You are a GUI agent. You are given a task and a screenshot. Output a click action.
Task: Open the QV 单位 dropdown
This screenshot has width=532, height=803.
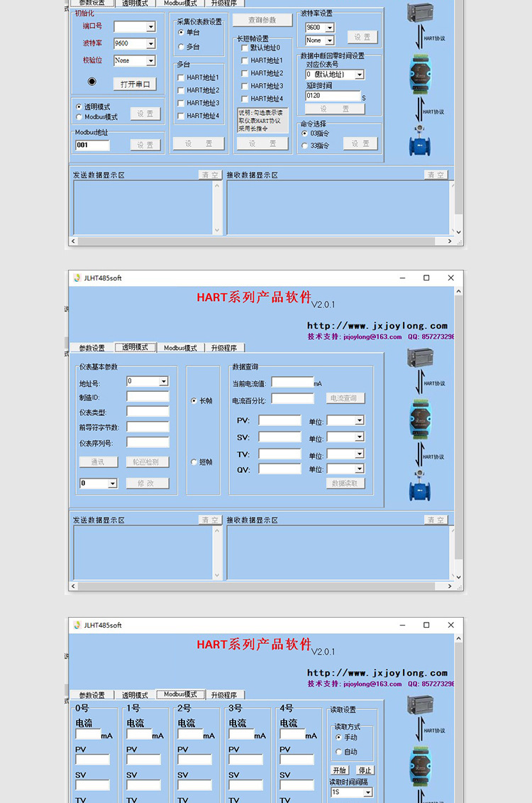tap(360, 469)
